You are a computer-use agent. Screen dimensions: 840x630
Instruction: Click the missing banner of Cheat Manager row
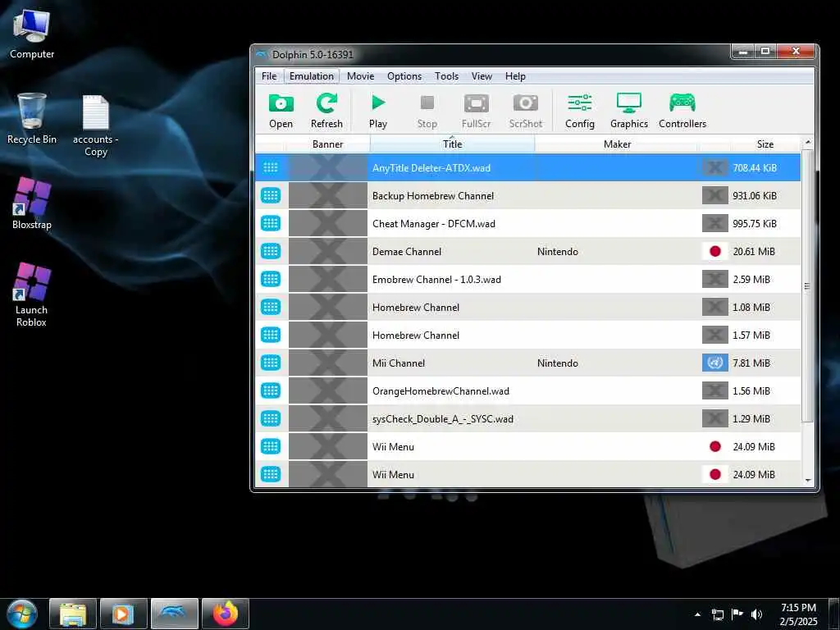pos(328,223)
